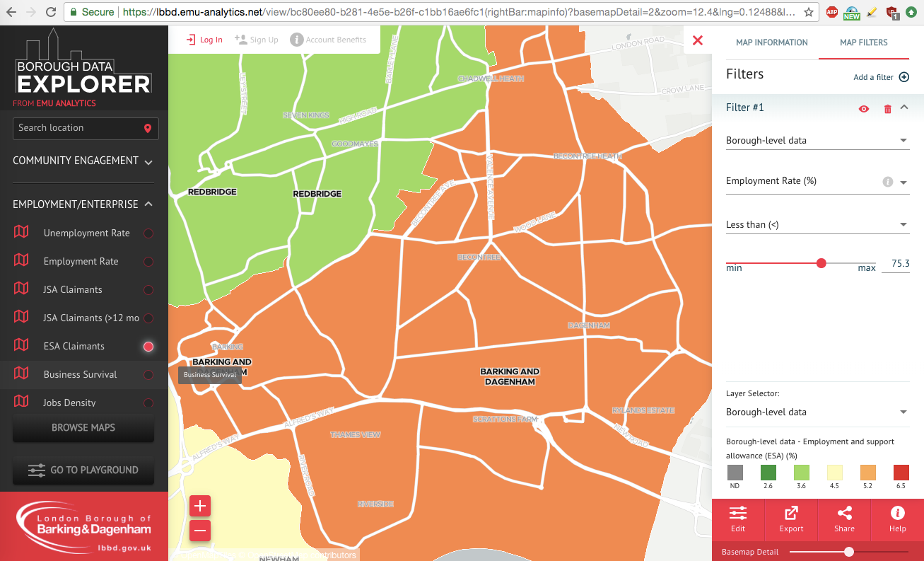The height and width of the screenshot is (561, 924).
Task: Open the Less than (<) operator dropdown
Action: (x=817, y=224)
